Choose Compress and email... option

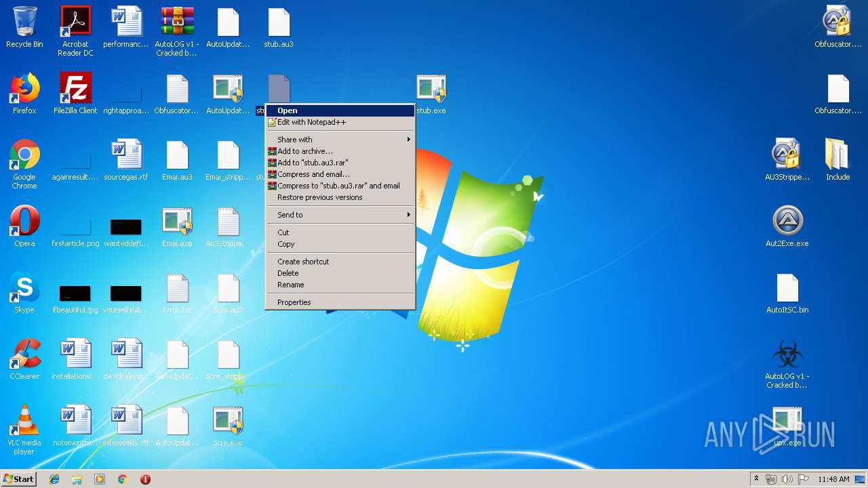point(340,174)
